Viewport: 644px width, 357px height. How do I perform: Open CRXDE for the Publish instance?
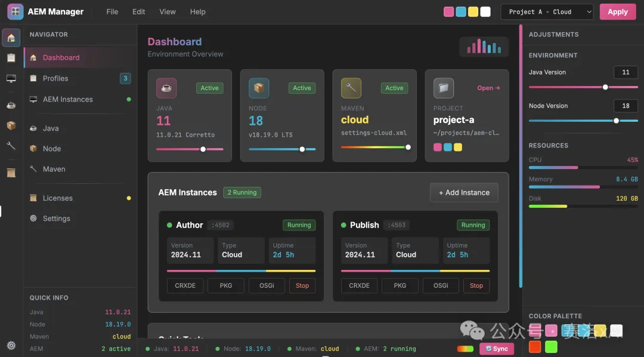pyautogui.click(x=359, y=286)
